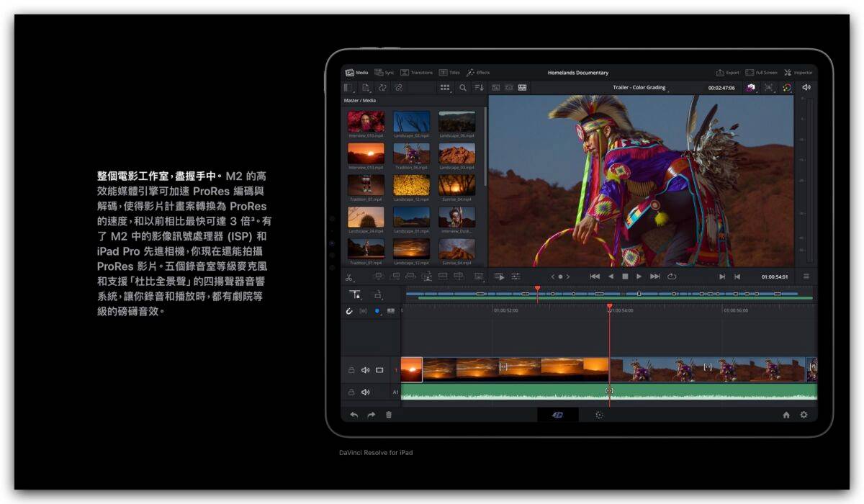
Task: Stop playback
Action: (625, 276)
